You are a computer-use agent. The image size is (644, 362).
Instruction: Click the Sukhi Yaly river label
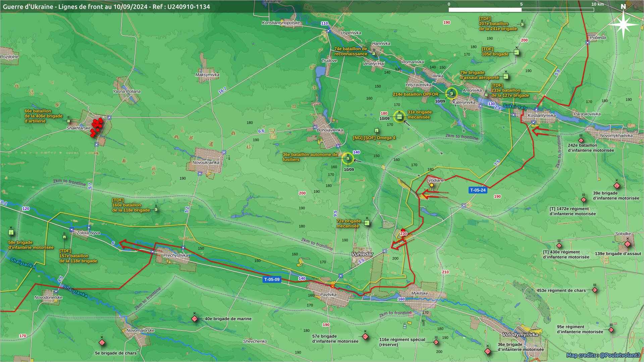coord(515,107)
